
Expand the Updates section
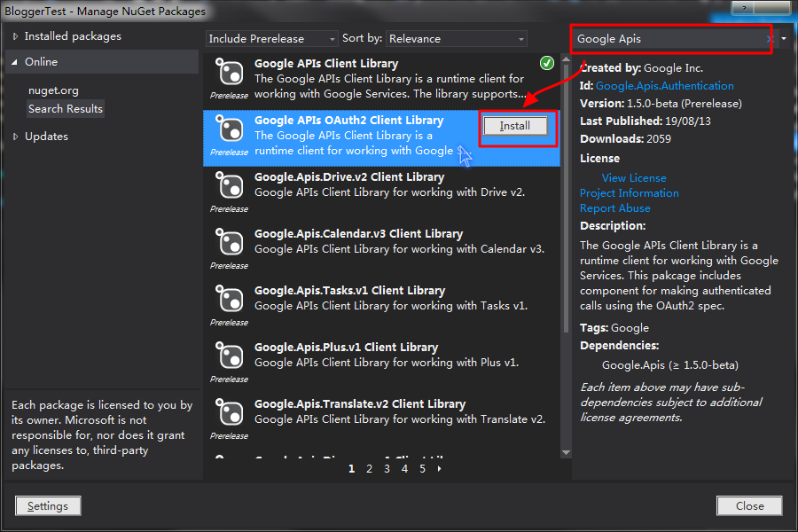point(15,137)
